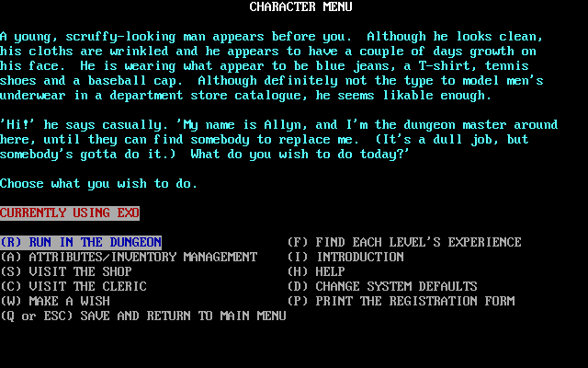
Task: View the Introduction entry
Action: [345, 257]
